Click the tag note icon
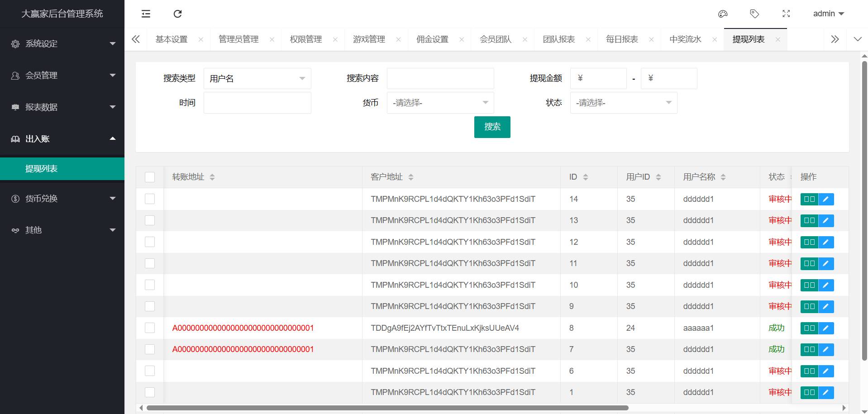 (x=754, y=14)
